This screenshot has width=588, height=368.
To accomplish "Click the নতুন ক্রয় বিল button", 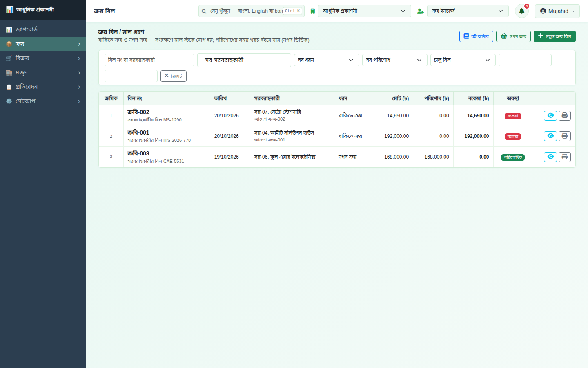I will tap(555, 36).
